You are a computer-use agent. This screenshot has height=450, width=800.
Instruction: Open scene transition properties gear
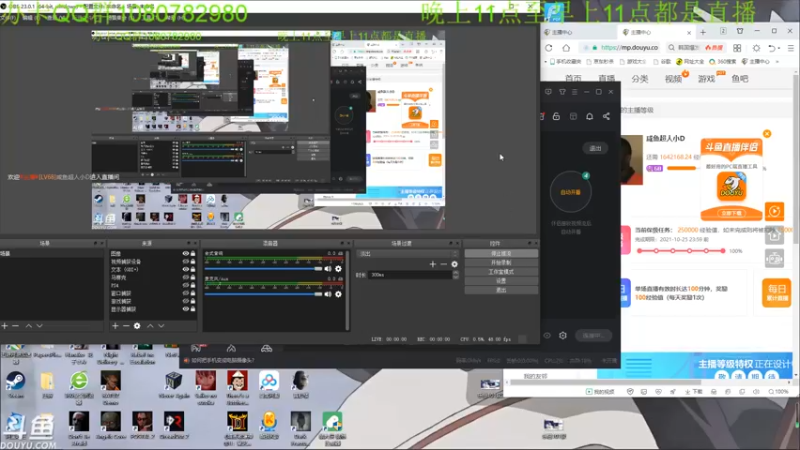tap(454, 264)
